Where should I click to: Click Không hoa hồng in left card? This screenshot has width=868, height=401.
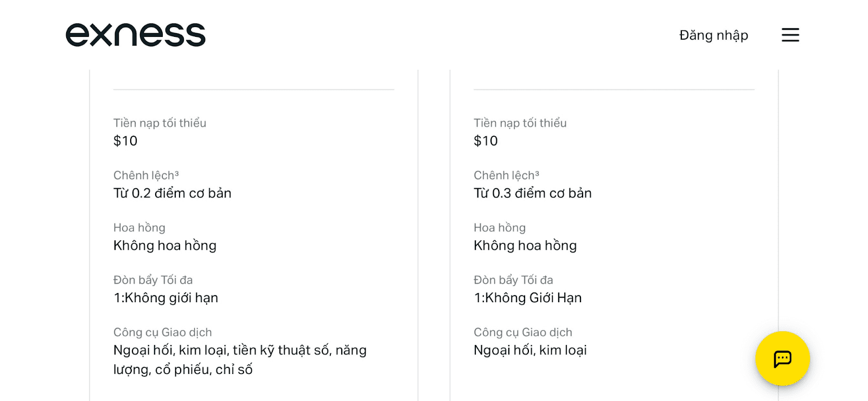164,245
